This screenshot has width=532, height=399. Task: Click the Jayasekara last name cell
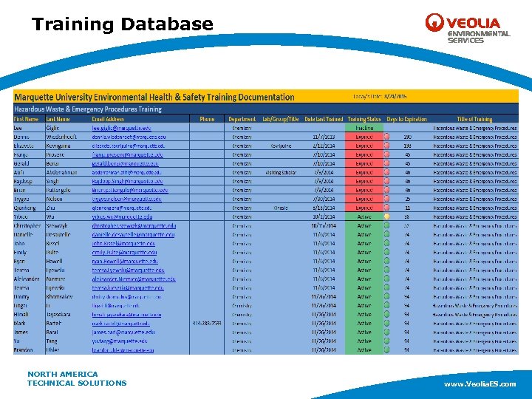pyautogui.click(x=58, y=315)
